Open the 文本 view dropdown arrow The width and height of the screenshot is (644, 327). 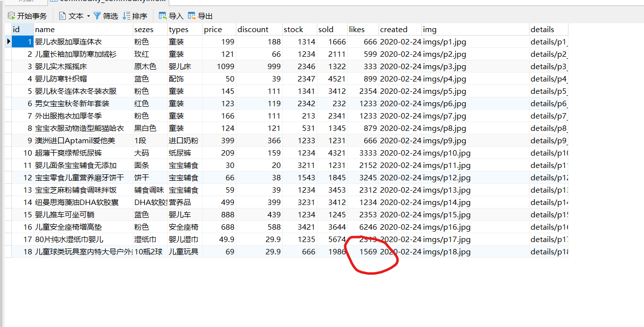(88, 16)
